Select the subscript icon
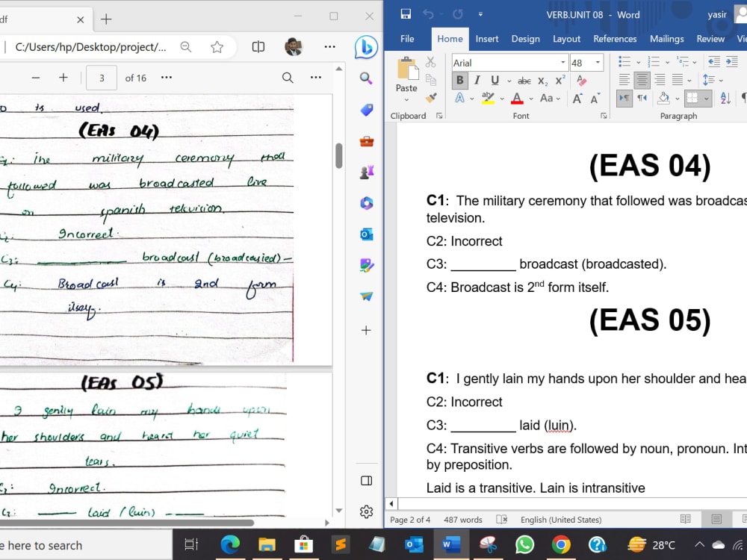The height and width of the screenshot is (560, 747). 542,81
